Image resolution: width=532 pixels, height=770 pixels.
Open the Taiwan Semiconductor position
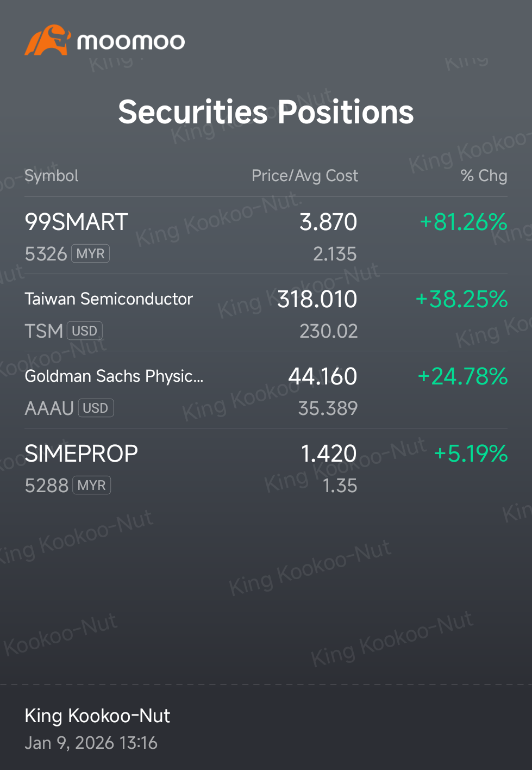pos(266,313)
